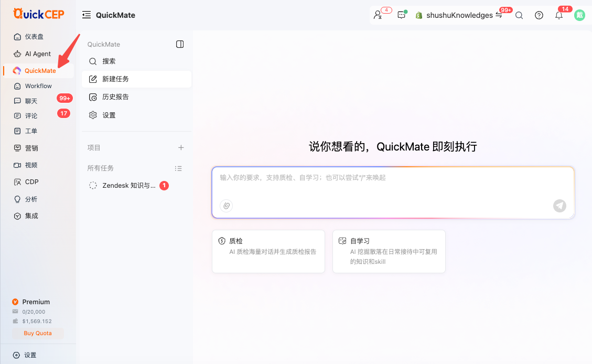The height and width of the screenshot is (364, 592).
Task: Click the Buy Quota button
Action: 38,333
